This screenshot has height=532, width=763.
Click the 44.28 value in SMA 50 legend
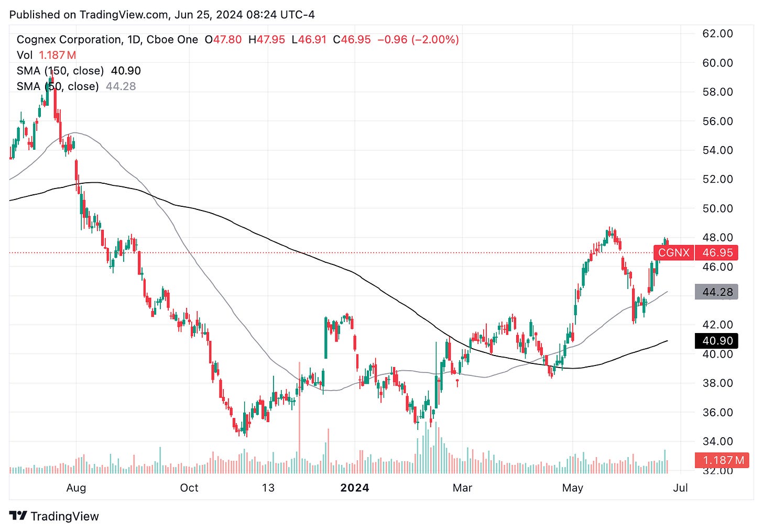click(x=121, y=86)
